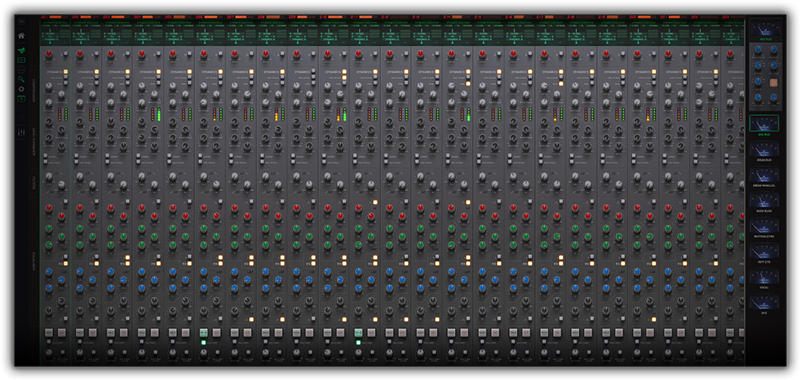
Task: Open the settings gear in left sidebar
Action: (x=21, y=89)
